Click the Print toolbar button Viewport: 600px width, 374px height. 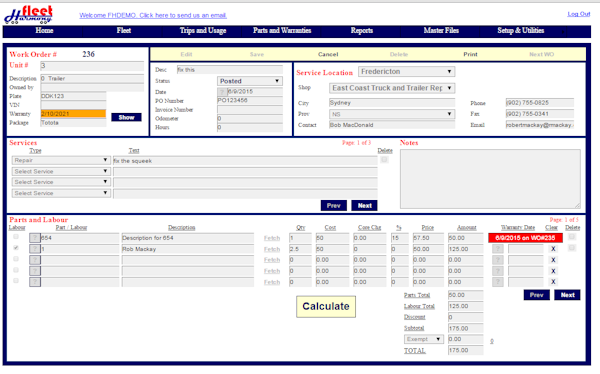(470, 54)
